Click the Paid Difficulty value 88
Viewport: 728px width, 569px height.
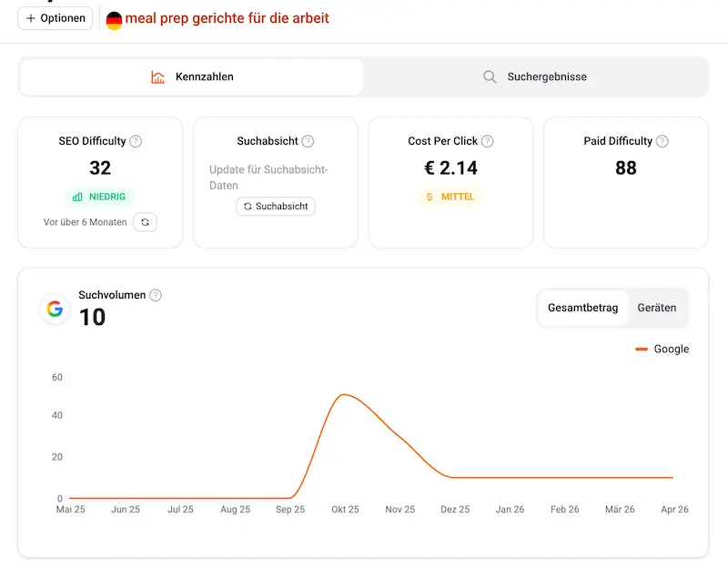pos(626,168)
